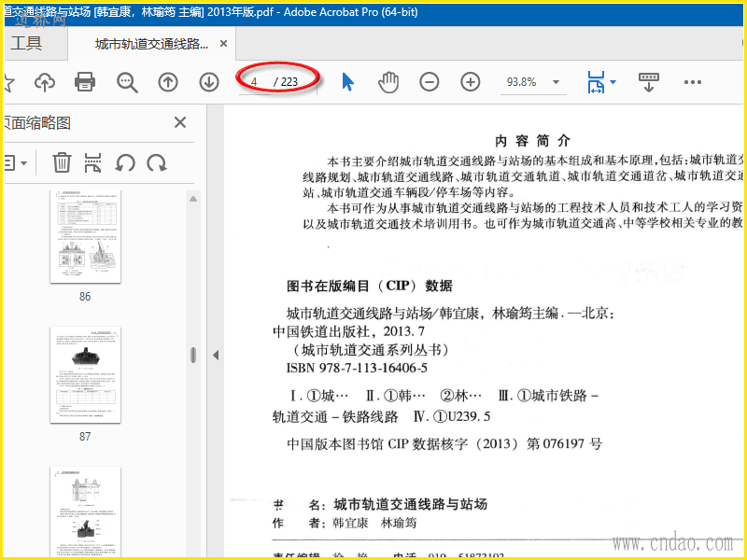Open the 工具 (Tools) tab
Screen dimensions: 747x560
coord(26,43)
